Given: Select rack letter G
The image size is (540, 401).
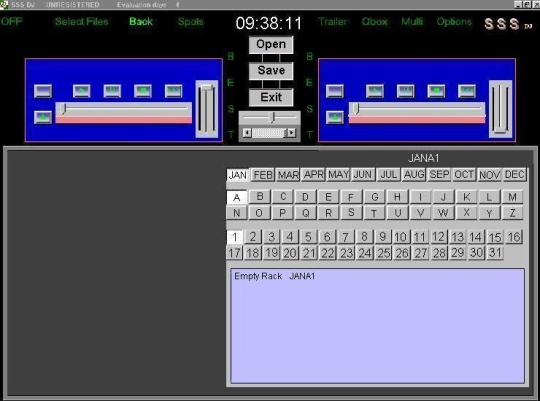Looking at the screenshot, I should pos(375,197).
